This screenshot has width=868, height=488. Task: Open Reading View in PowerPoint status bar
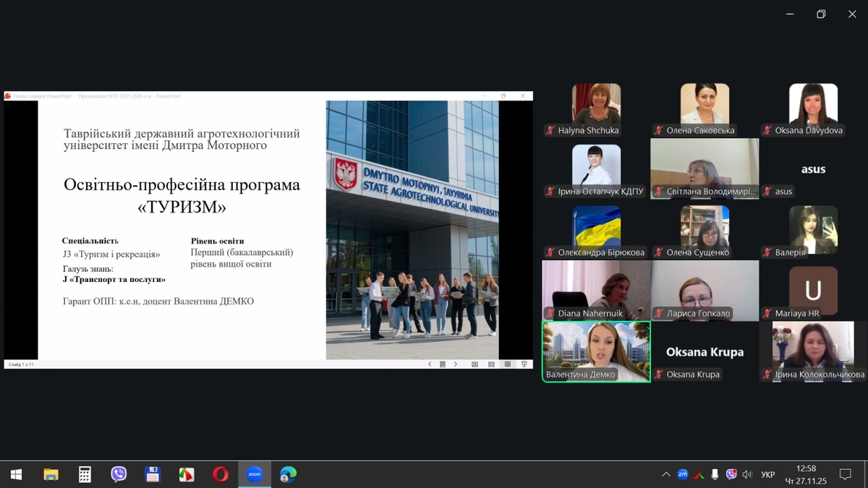(508, 364)
